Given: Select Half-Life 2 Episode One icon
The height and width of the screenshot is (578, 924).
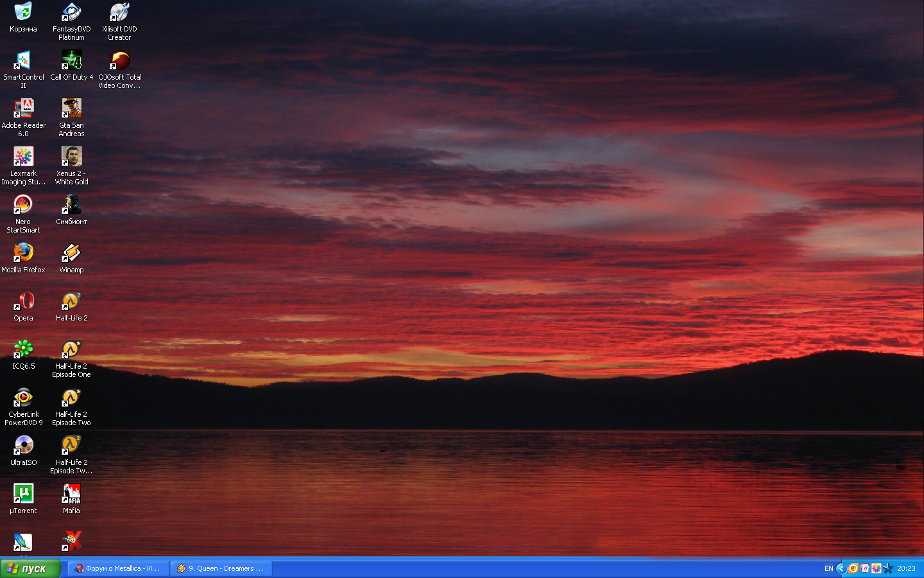Looking at the screenshot, I should pos(71,349).
